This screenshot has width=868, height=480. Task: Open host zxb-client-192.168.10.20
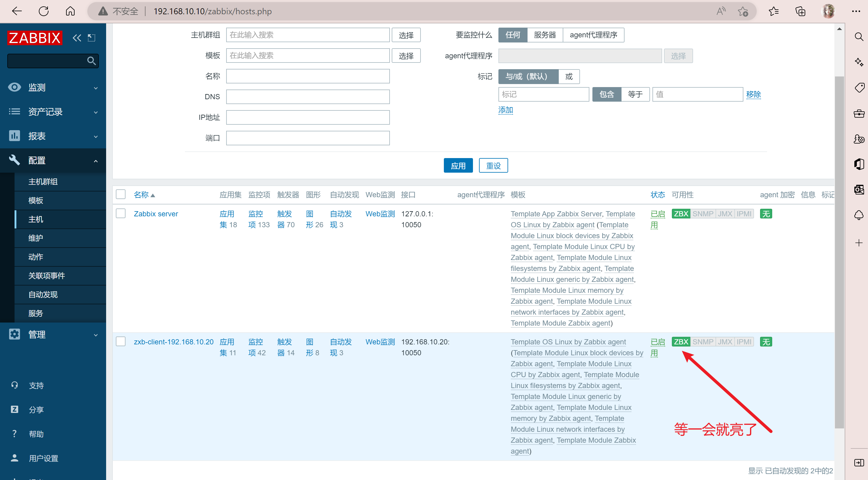click(x=173, y=342)
